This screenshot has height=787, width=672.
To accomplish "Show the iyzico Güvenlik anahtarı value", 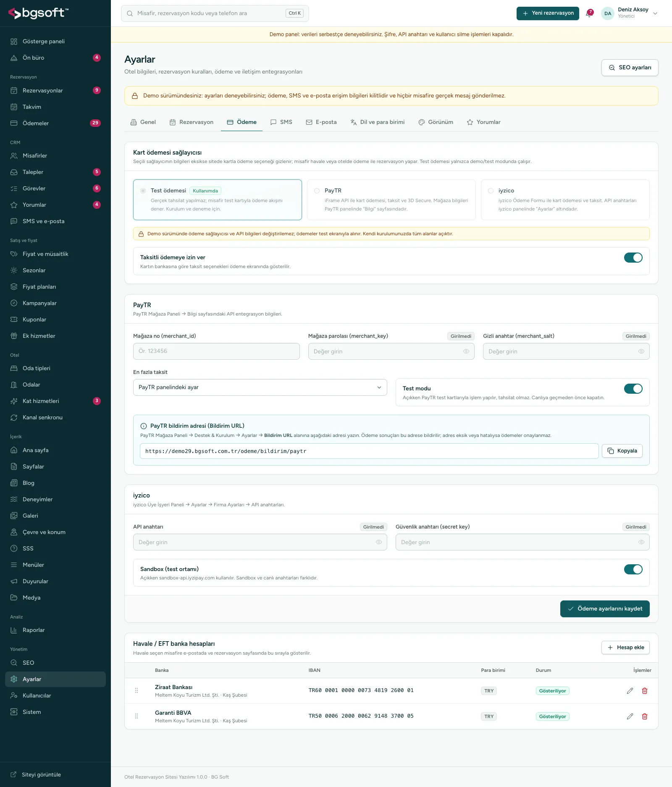I will pos(641,542).
